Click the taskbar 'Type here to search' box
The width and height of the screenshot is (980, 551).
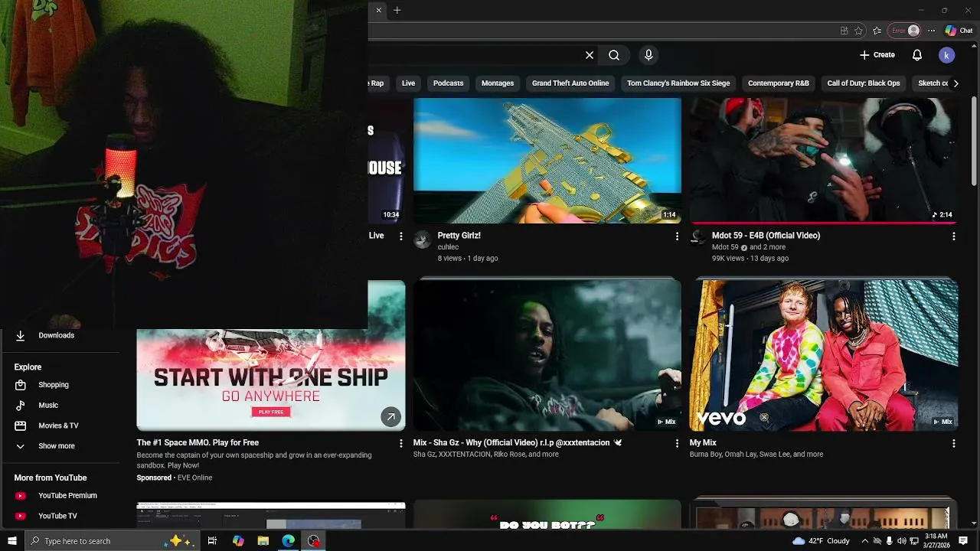113,541
